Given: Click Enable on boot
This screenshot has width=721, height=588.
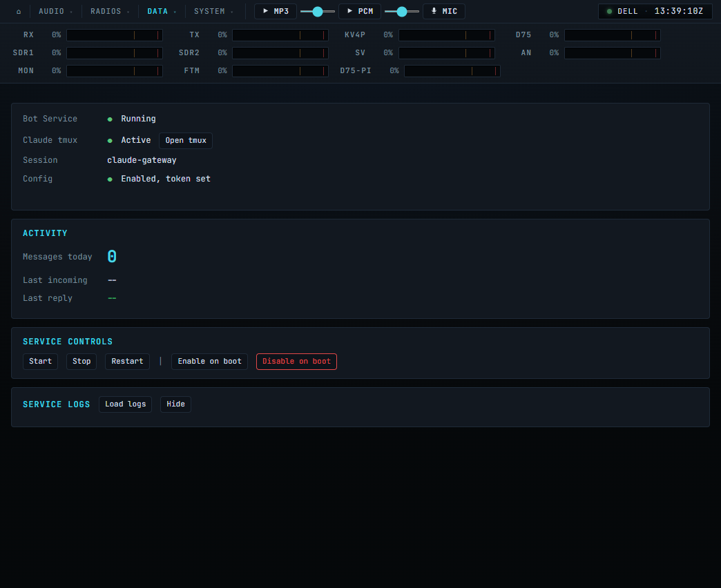Looking at the screenshot, I should tap(210, 362).
